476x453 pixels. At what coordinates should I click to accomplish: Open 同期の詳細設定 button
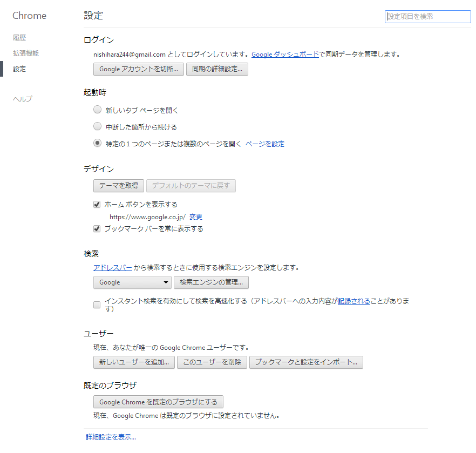(217, 69)
